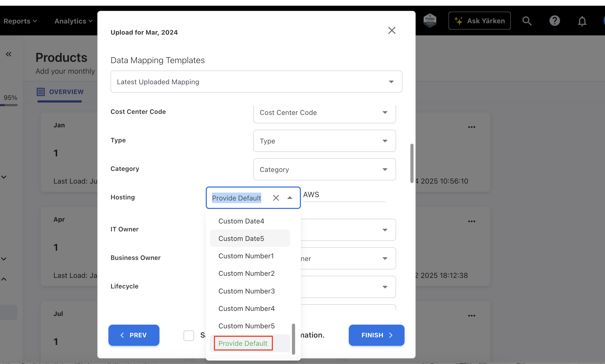The height and width of the screenshot is (364, 605).
Task: Click the FinOps certified badge icon
Action: tap(430, 21)
